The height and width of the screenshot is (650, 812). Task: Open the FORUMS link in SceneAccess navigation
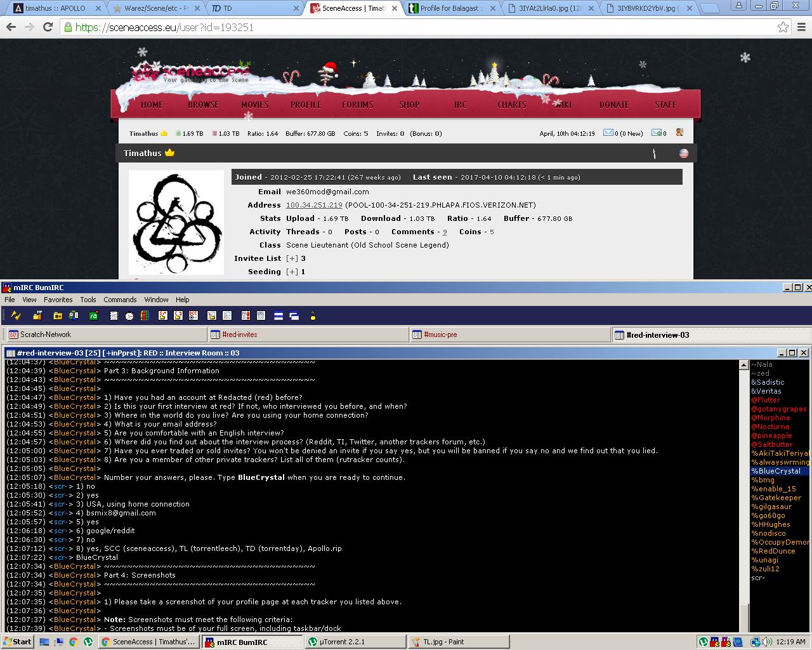click(358, 105)
